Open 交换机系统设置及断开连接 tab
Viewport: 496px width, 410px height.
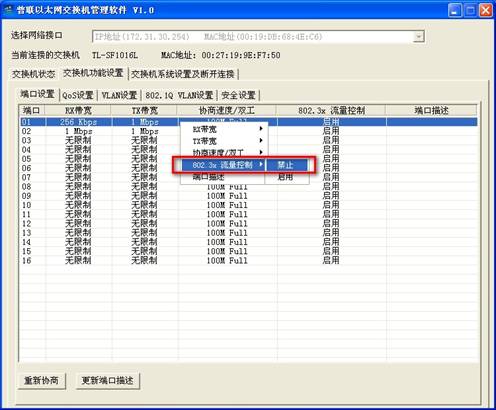point(183,74)
